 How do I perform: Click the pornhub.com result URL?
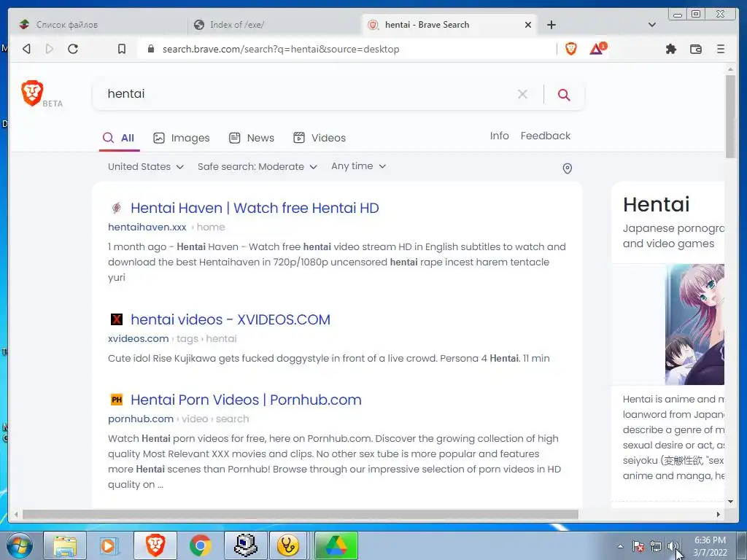[141, 419]
